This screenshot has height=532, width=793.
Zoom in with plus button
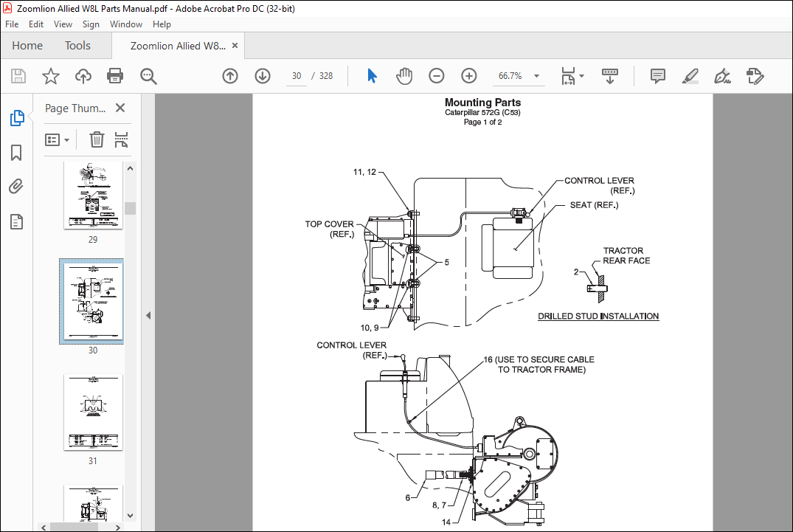click(469, 76)
